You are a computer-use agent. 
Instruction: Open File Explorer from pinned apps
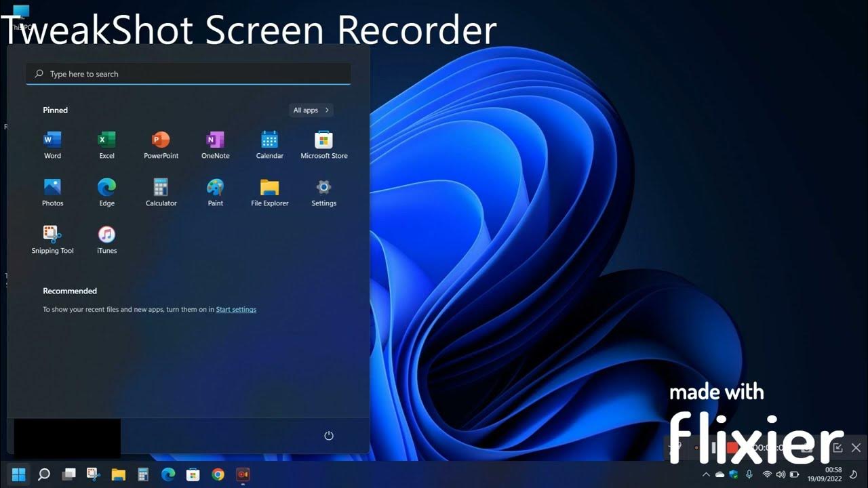(269, 192)
